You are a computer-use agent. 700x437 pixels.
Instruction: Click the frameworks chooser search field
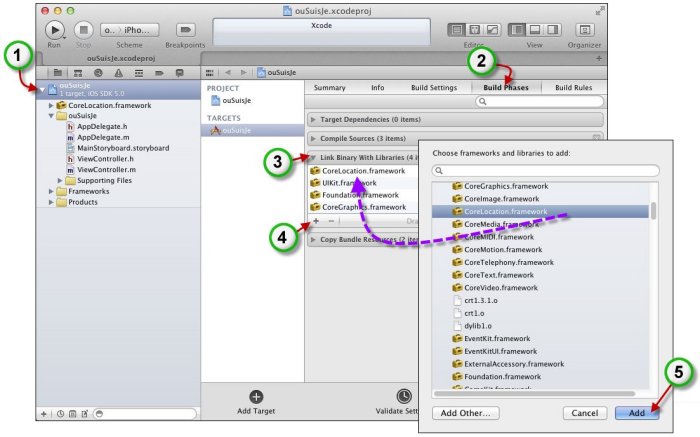546,171
